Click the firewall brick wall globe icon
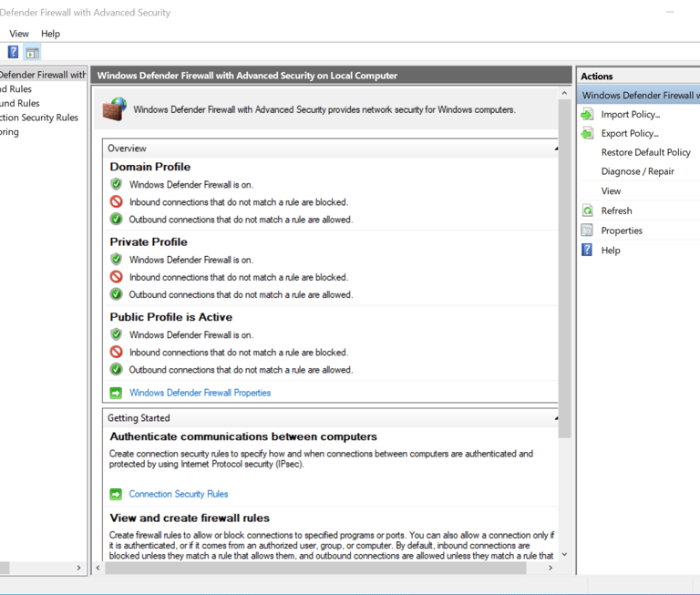The height and width of the screenshot is (595, 700). [115, 109]
